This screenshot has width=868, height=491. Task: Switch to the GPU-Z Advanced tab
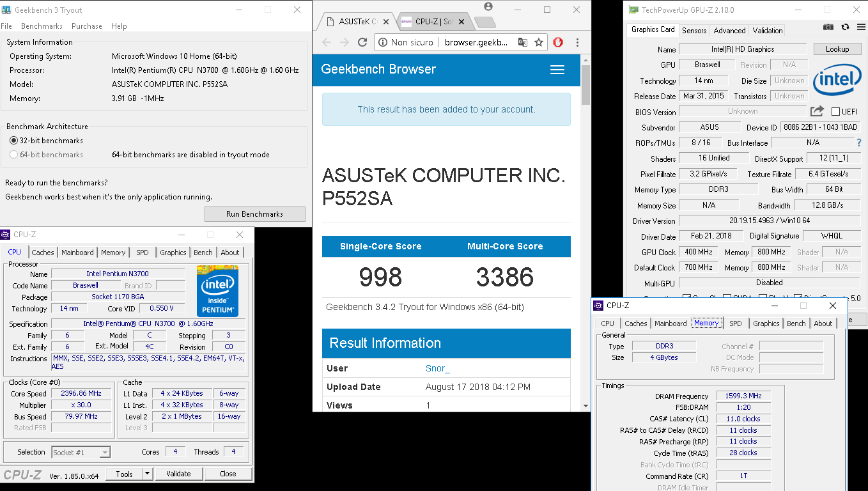point(729,30)
